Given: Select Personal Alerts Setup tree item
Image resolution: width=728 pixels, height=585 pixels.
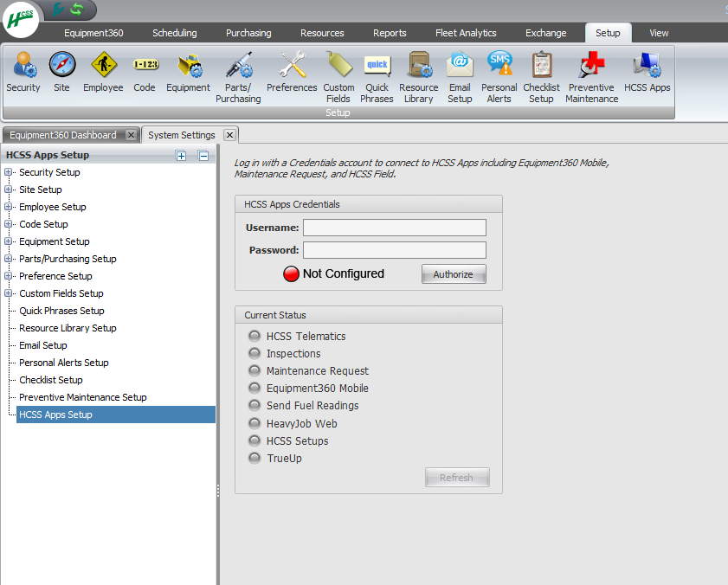Looking at the screenshot, I should 64,363.
